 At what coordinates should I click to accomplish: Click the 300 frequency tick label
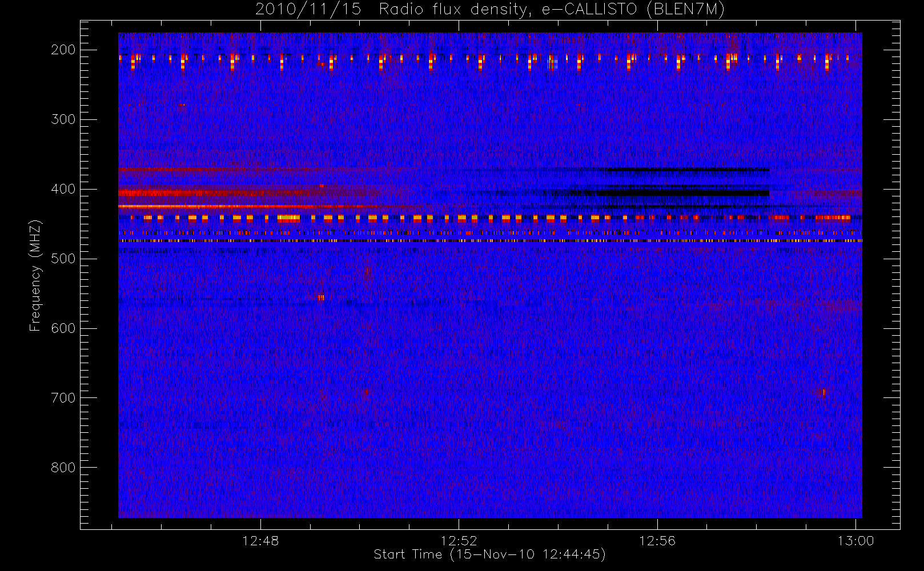click(63, 119)
